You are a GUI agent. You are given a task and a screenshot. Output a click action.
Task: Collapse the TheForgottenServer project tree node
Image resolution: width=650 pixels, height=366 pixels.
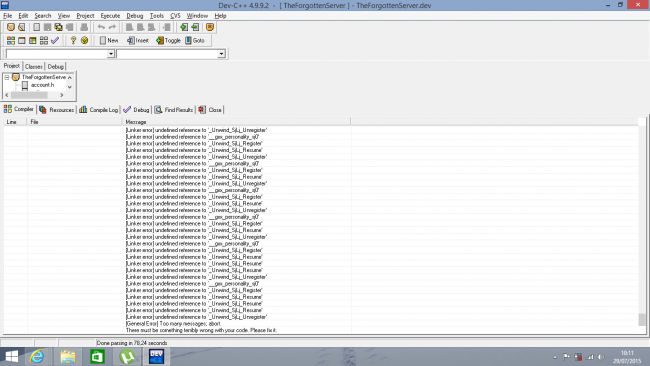[7, 77]
